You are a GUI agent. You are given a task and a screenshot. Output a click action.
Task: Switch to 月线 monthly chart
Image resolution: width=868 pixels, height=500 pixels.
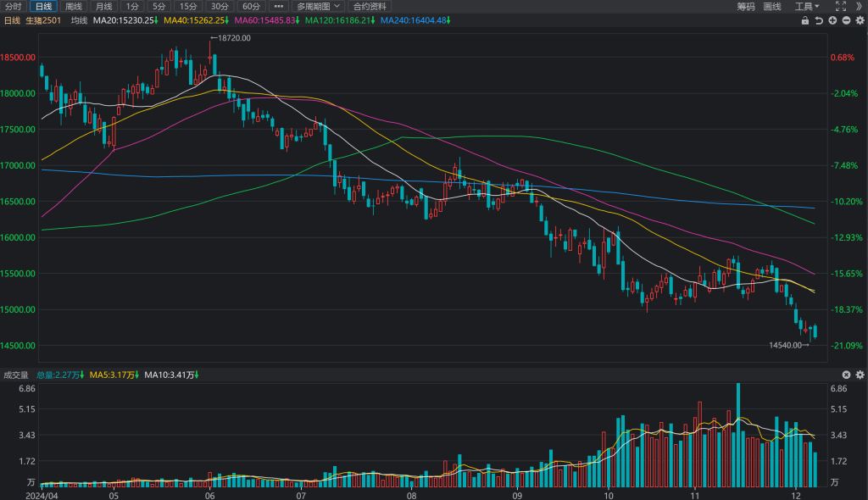(104, 6)
